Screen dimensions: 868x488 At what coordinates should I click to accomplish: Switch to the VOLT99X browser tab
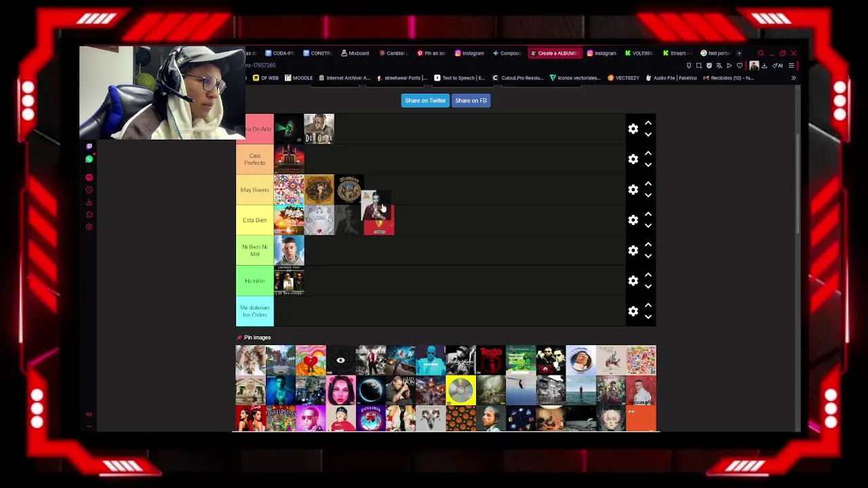638,53
